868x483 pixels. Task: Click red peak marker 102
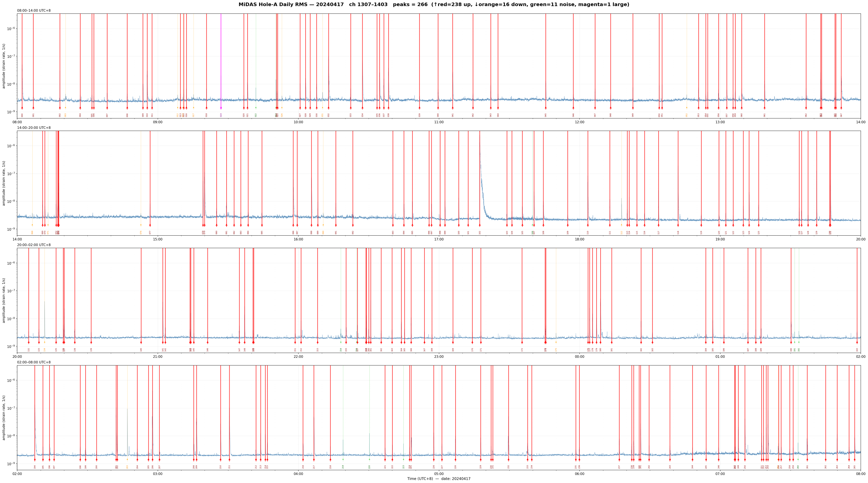pos(480,225)
